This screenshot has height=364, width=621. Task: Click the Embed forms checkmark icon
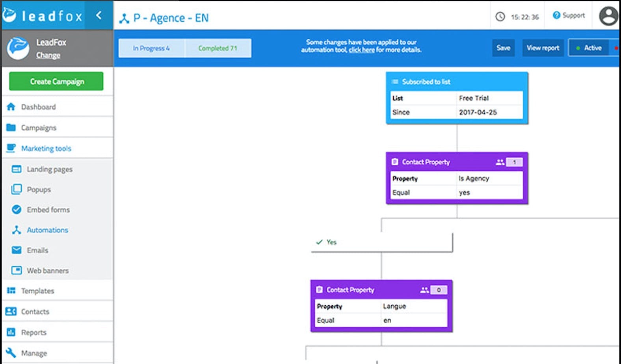pos(17,210)
